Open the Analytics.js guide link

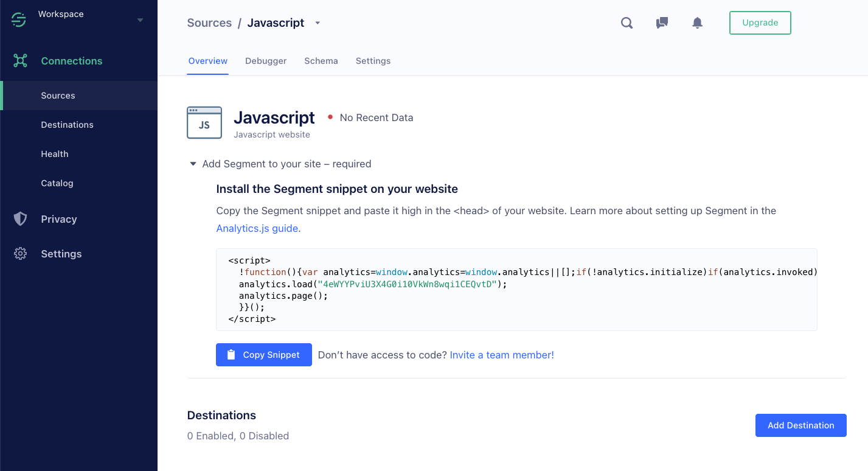click(x=257, y=229)
